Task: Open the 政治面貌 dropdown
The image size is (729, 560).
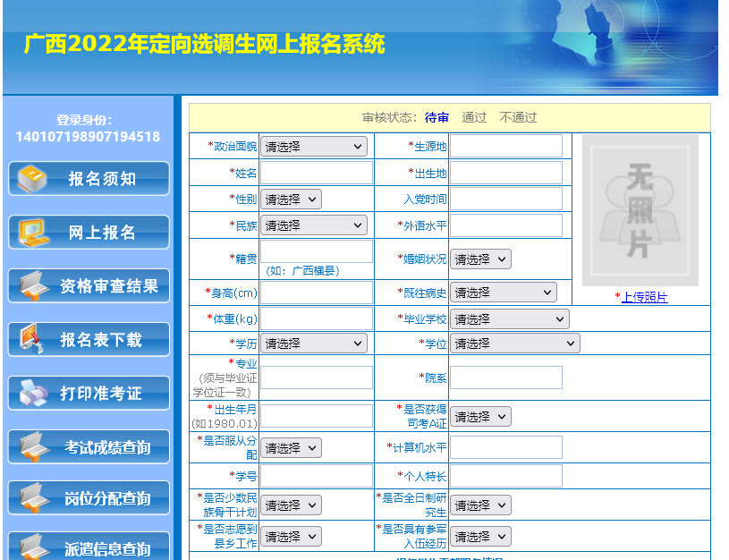Action: pyautogui.click(x=314, y=147)
